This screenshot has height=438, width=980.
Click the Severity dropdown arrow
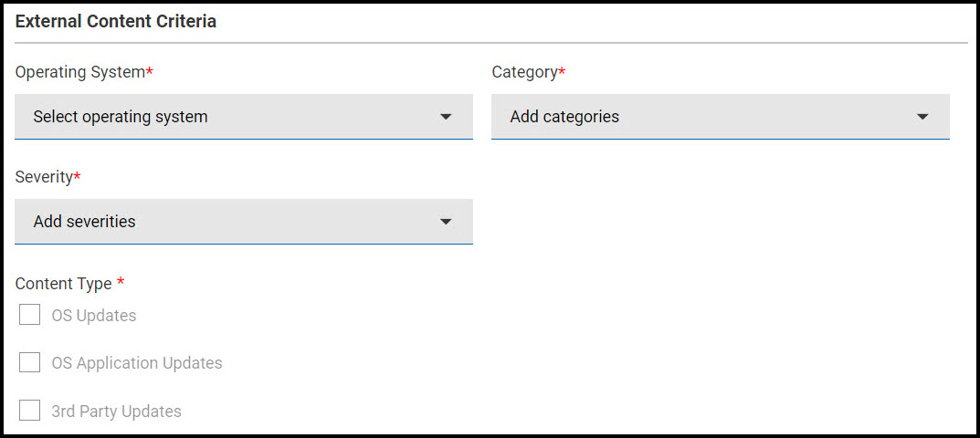click(x=446, y=222)
